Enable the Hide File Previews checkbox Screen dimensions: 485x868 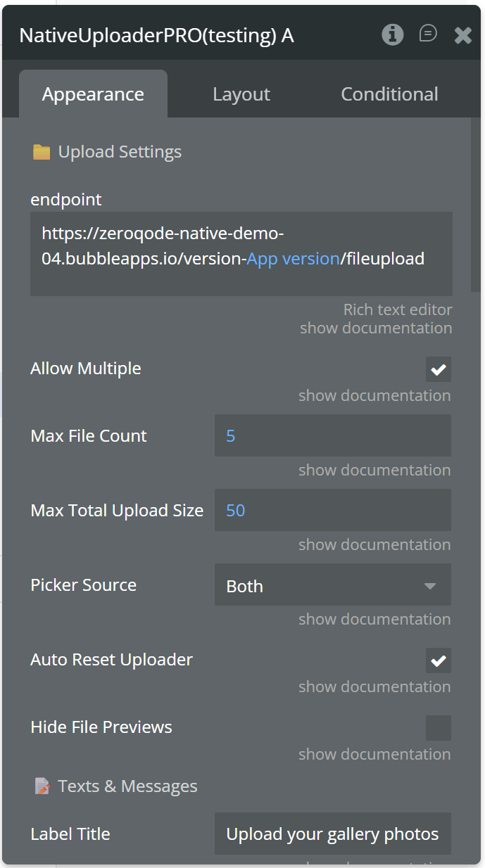click(x=438, y=728)
